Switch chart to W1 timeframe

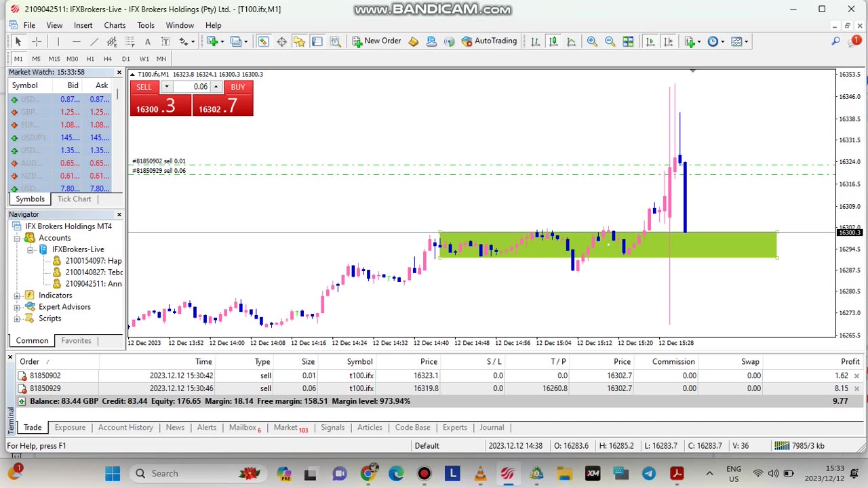coord(144,59)
